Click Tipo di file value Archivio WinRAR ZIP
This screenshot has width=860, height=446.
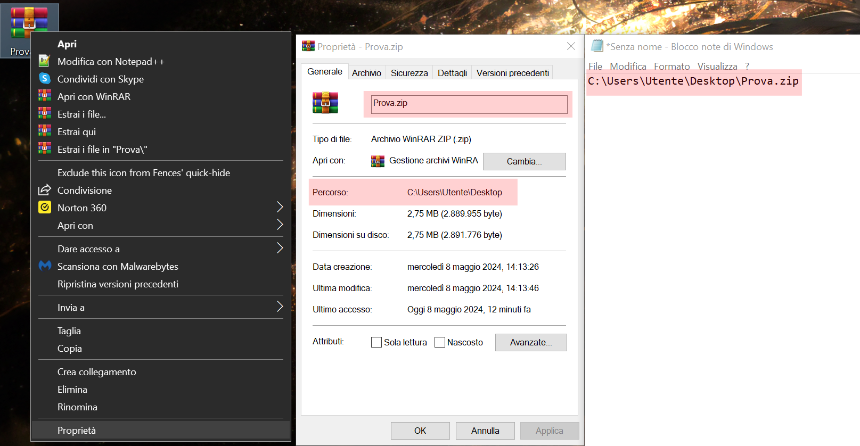coord(421,139)
